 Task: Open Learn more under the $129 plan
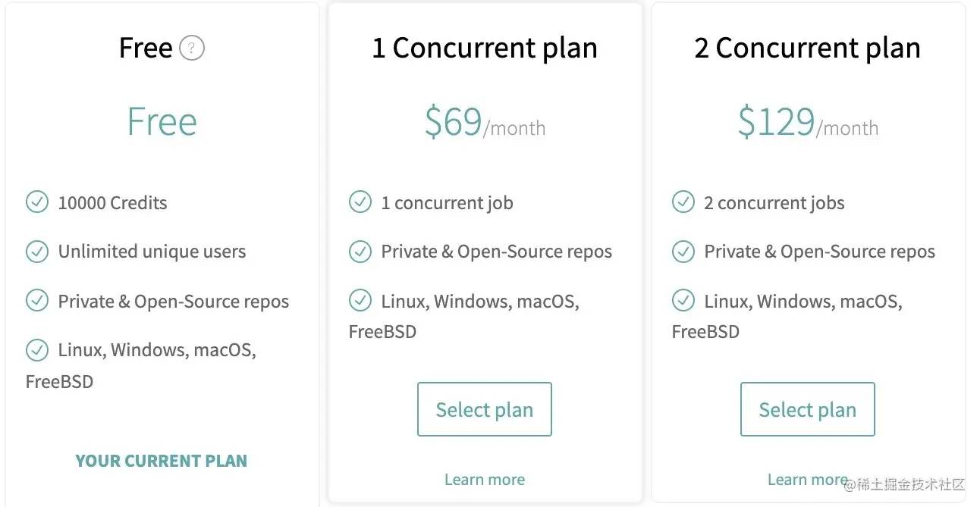point(808,480)
